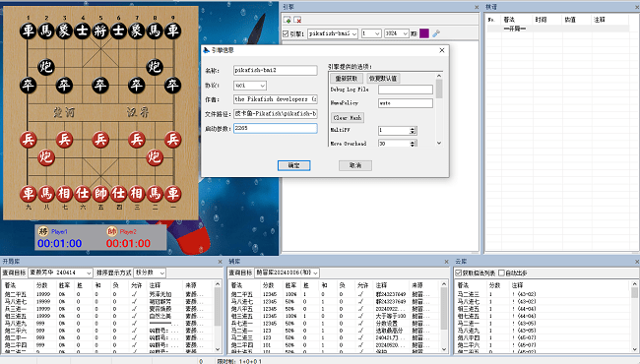Screen dimensions: 640x364
Task: Select the black 卒 on center file 5
Action: click(x=100, y=86)
